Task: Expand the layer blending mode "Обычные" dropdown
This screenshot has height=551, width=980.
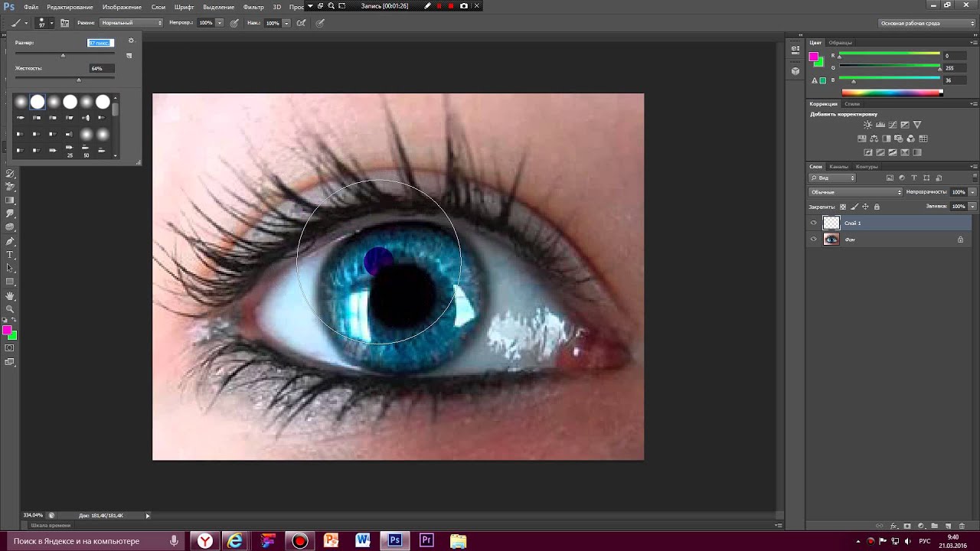Action: [x=856, y=192]
